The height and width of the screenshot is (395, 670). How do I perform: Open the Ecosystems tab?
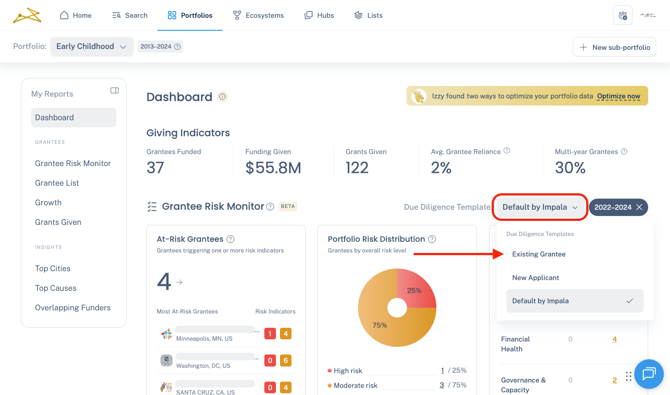point(258,15)
